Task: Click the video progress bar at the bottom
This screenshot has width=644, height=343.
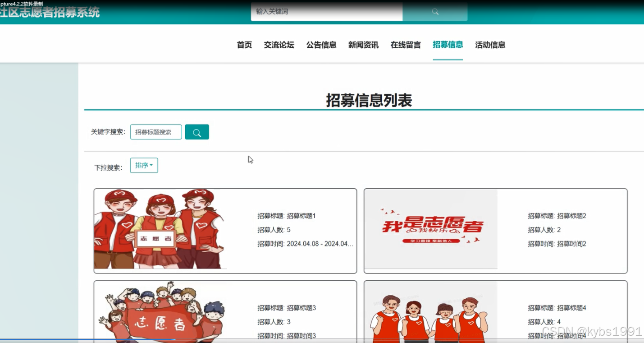Action: (x=322, y=339)
